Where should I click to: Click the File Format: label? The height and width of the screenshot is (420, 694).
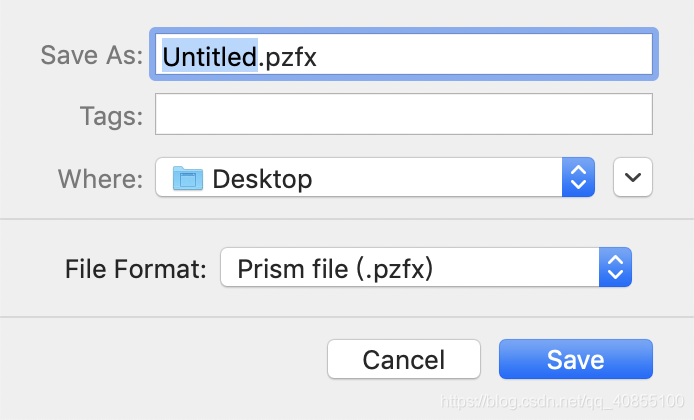pyautogui.click(x=136, y=269)
